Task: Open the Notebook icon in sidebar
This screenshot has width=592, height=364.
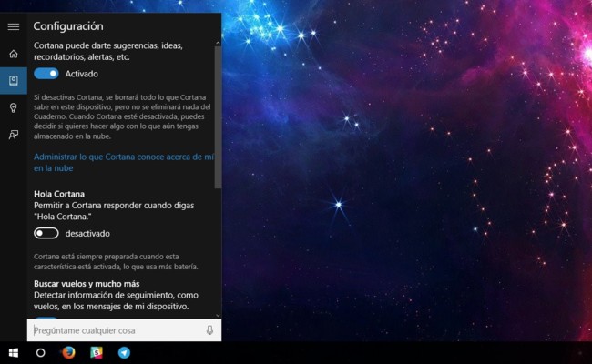Action: (x=14, y=80)
